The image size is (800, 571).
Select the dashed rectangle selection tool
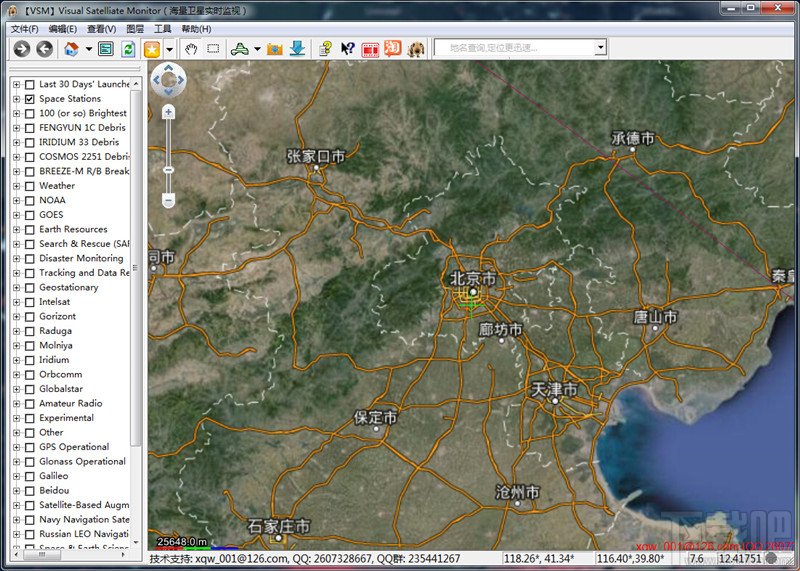point(213,49)
